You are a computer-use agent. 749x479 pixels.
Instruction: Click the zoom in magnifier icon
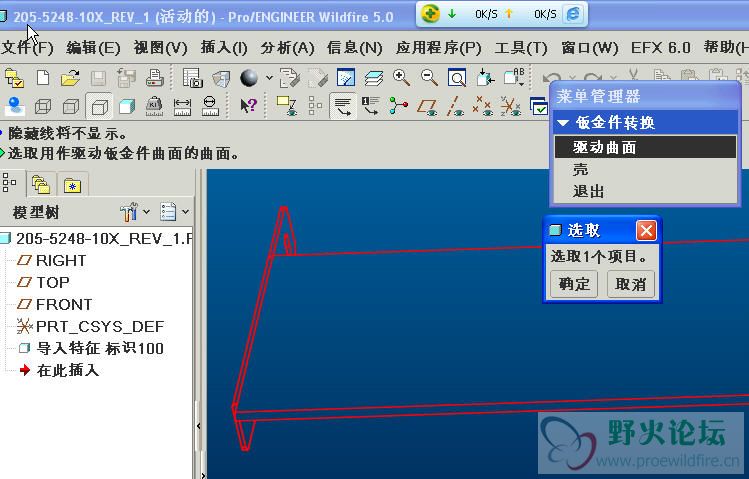click(x=401, y=78)
